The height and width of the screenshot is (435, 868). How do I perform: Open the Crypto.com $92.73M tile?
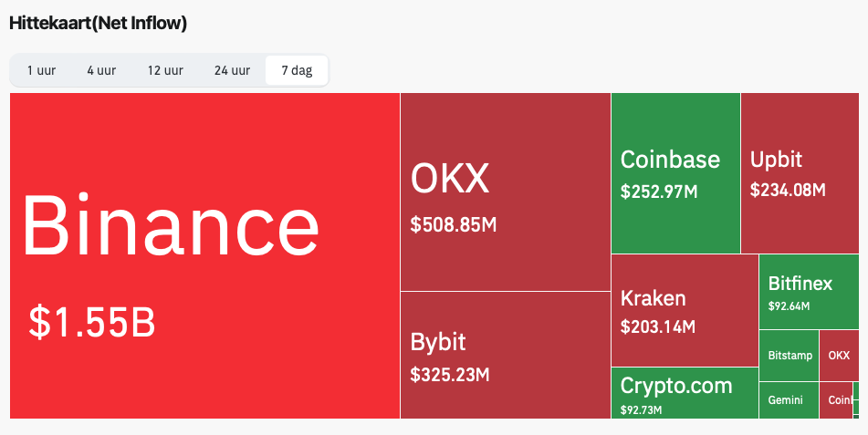(x=684, y=393)
